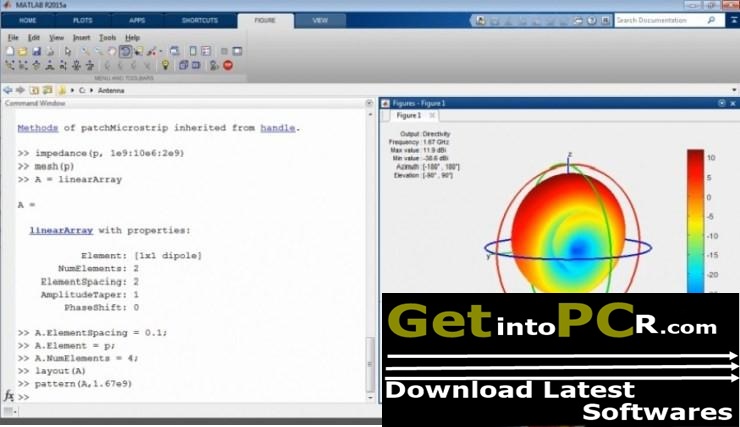Select the Orbit Scene Light tool
The width and height of the screenshot is (740, 427).
tap(23, 65)
